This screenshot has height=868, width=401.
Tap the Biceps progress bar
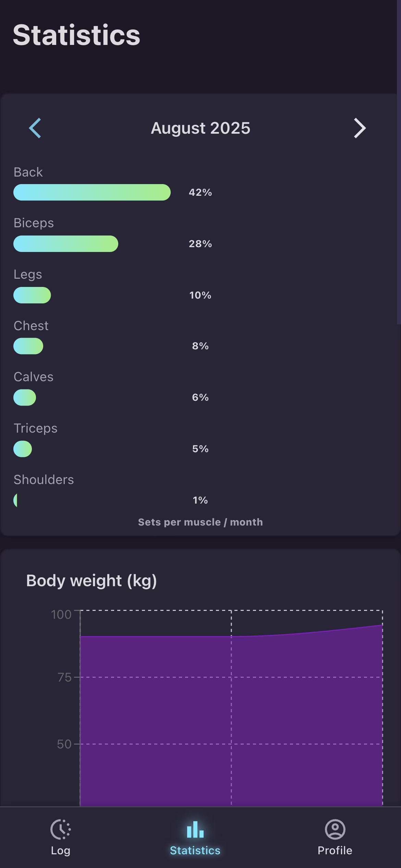coord(66,244)
